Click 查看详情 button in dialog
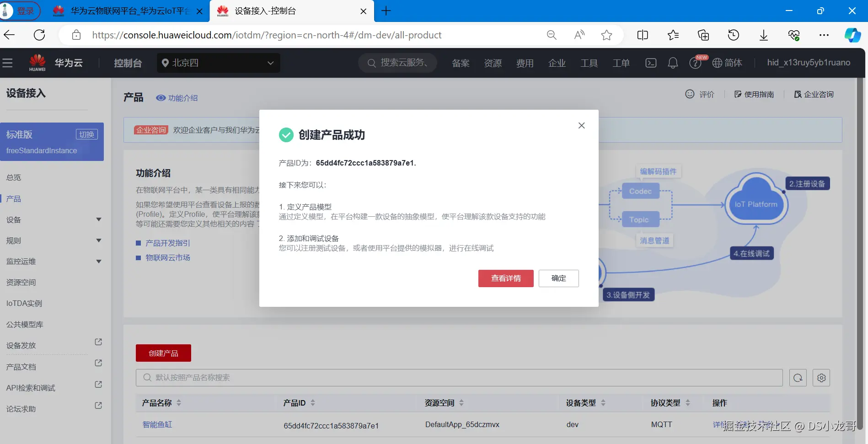Screen dimensions: 868x444 coord(506,278)
